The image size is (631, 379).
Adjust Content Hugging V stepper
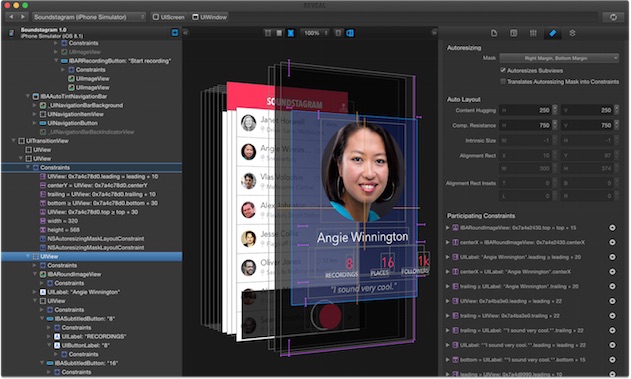coord(617,110)
